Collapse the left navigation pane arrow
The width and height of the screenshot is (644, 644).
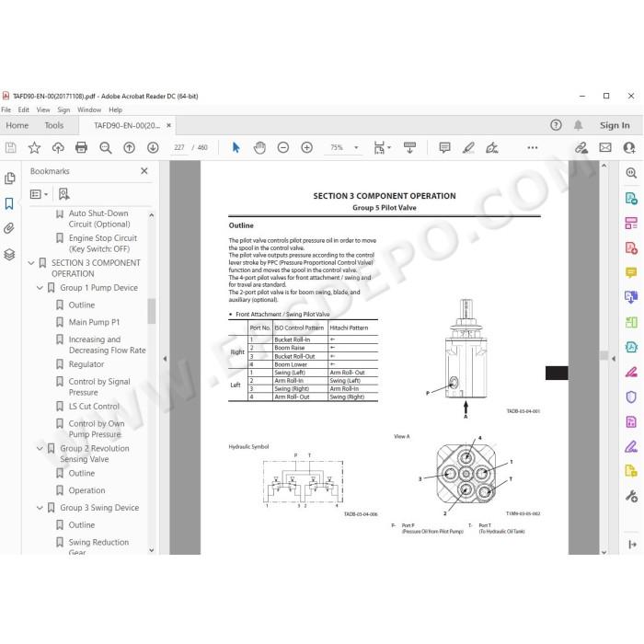[165, 359]
